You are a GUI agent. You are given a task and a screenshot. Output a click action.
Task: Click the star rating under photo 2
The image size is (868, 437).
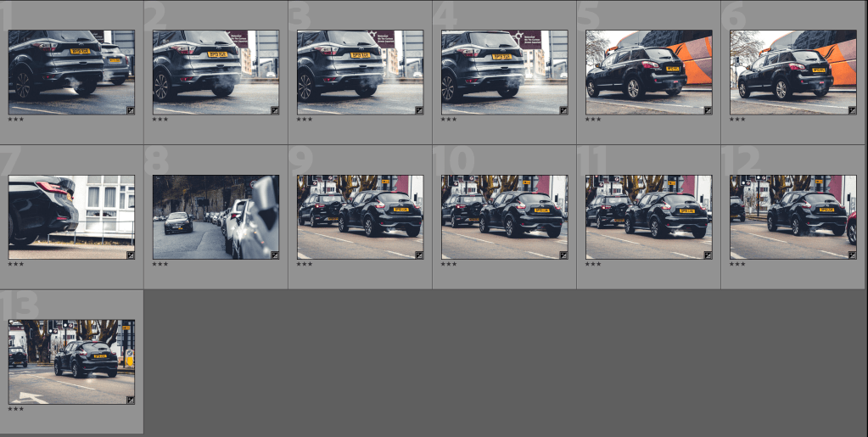[x=160, y=120]
